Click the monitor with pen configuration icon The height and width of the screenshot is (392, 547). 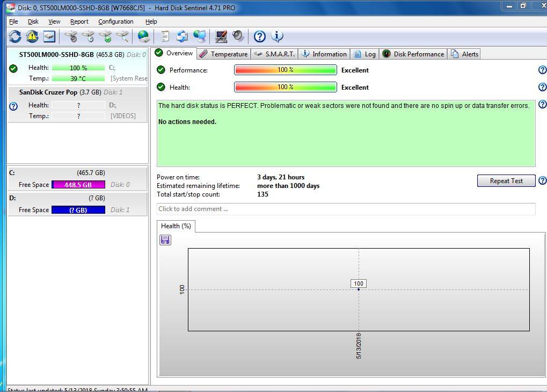pyautogui.click(x=221, y=37)
